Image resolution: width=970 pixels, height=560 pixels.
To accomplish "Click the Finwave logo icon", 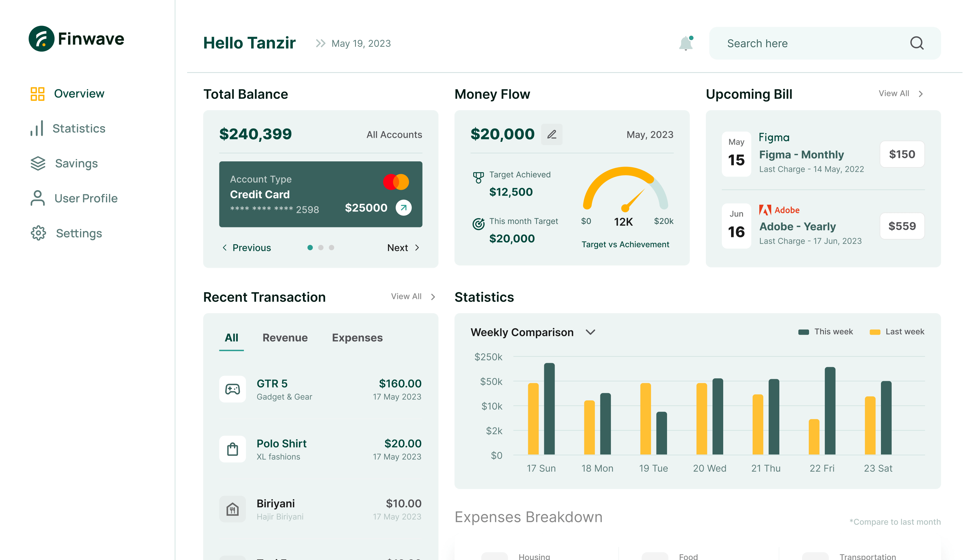I will coord(41,39).
